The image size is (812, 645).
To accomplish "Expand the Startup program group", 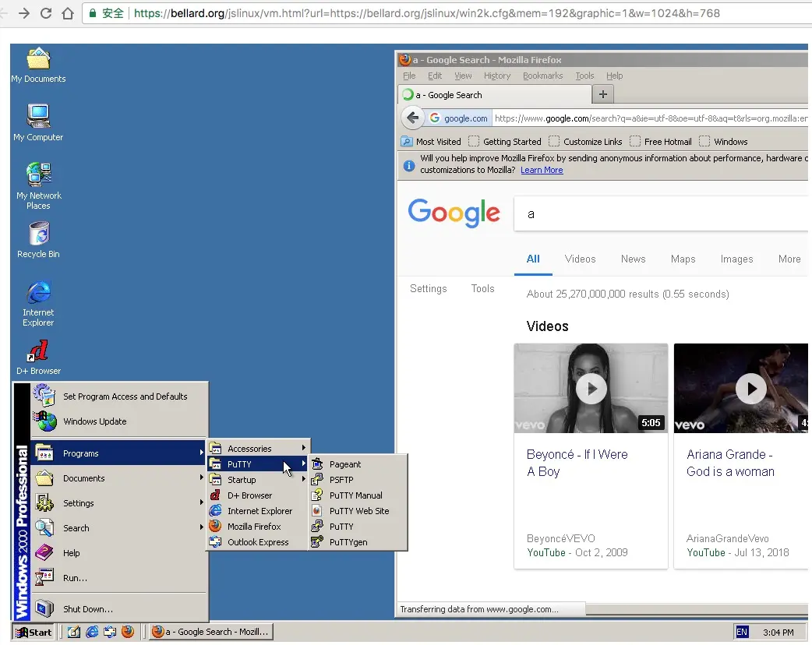I will click(x=258, y=480).
